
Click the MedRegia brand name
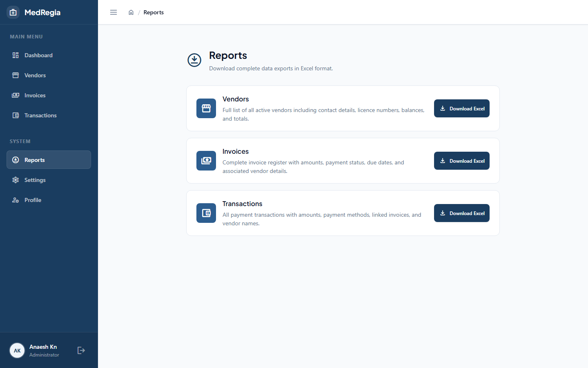[42, 12]
